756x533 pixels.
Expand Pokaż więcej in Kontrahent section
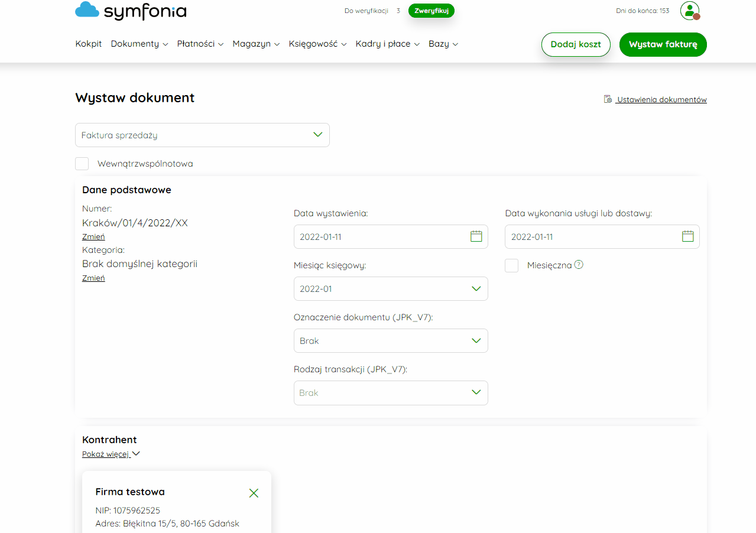coord(111,454)
